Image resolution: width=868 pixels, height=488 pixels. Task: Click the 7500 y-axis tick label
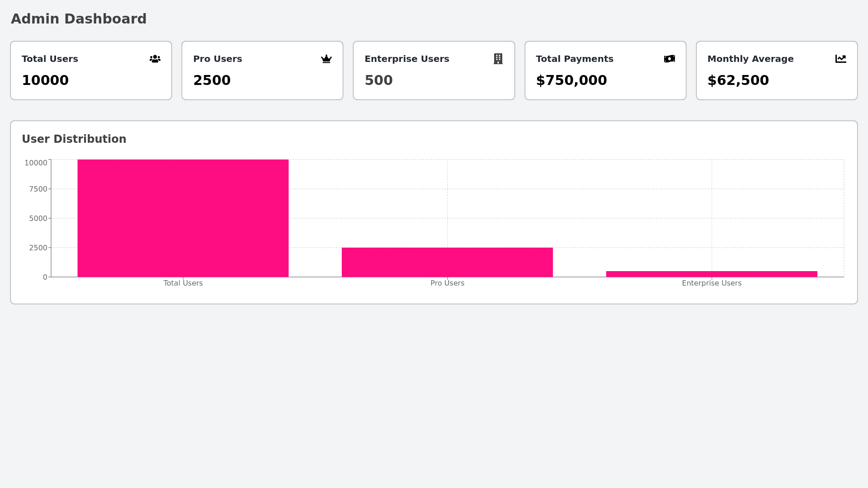[x=38, y=189]
